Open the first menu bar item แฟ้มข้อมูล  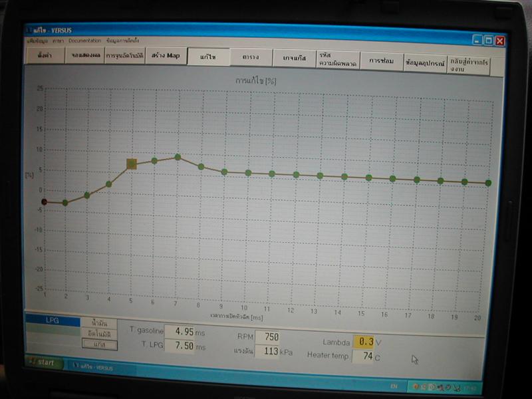click(37, 41)
